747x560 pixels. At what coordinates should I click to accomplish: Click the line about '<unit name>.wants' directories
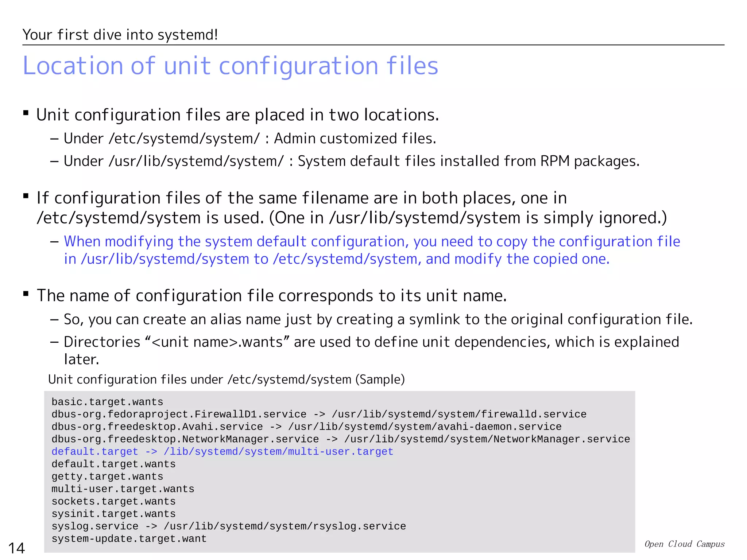coord(371,350)
